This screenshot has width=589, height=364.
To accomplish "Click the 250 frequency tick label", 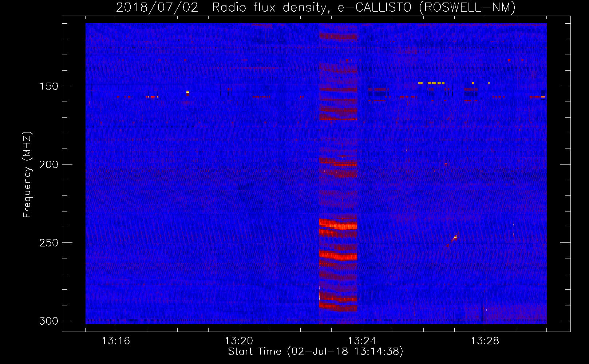I will pyautogui.click(x=49, y=243).
